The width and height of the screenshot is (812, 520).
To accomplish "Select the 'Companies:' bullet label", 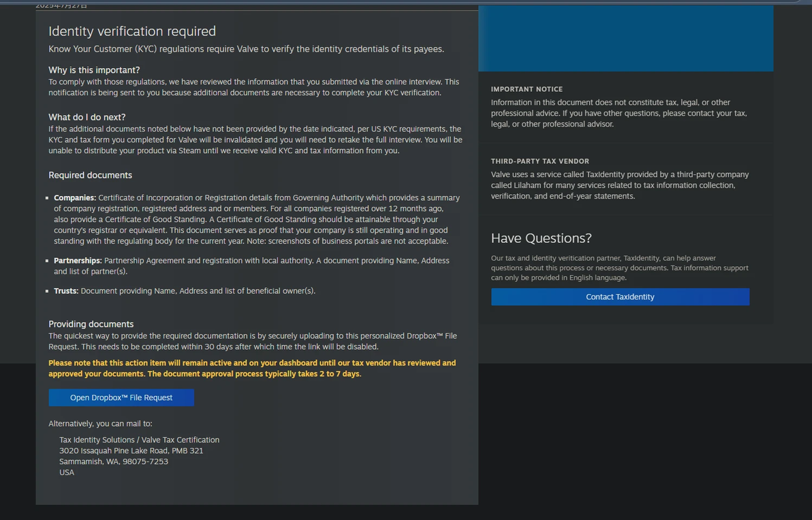I will point(75,197).
